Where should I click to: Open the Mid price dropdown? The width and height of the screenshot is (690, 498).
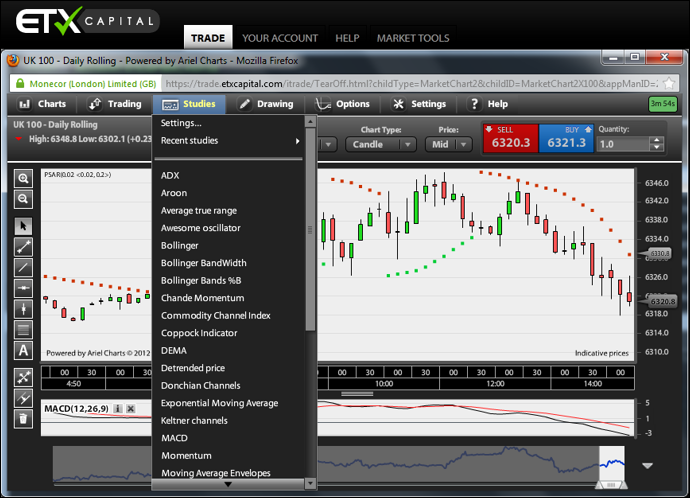(448, 144)
